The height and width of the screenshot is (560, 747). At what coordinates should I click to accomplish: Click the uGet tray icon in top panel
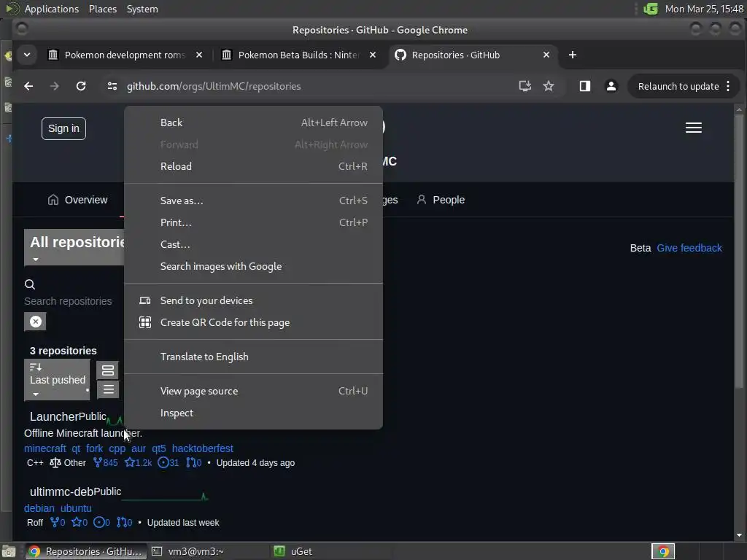click(x=650, y=9)
